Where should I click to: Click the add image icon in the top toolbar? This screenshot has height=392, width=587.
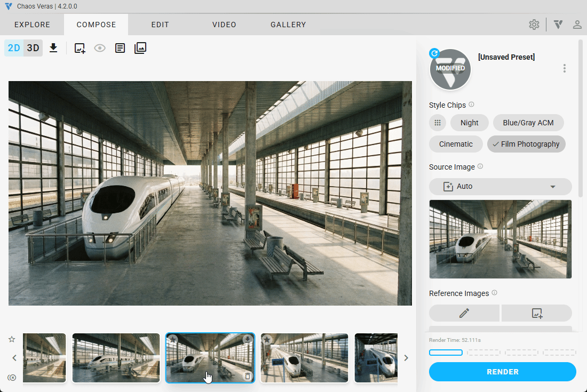tap(80, 48)
